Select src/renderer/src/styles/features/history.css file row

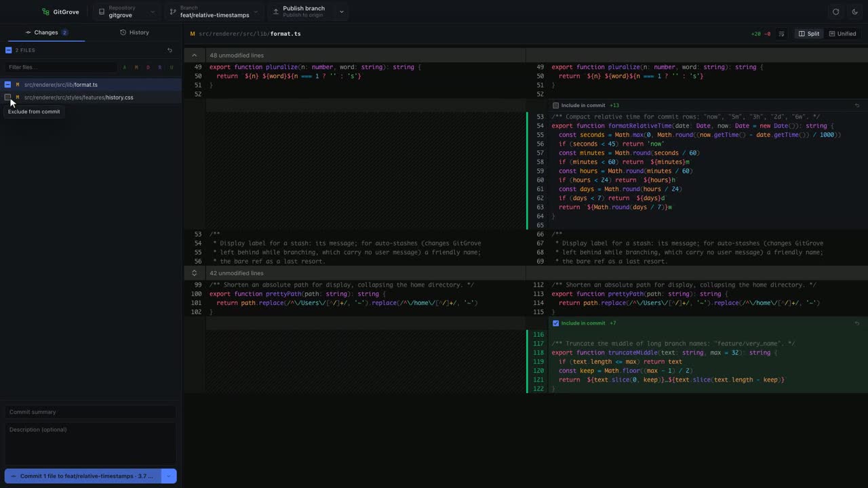91,97
